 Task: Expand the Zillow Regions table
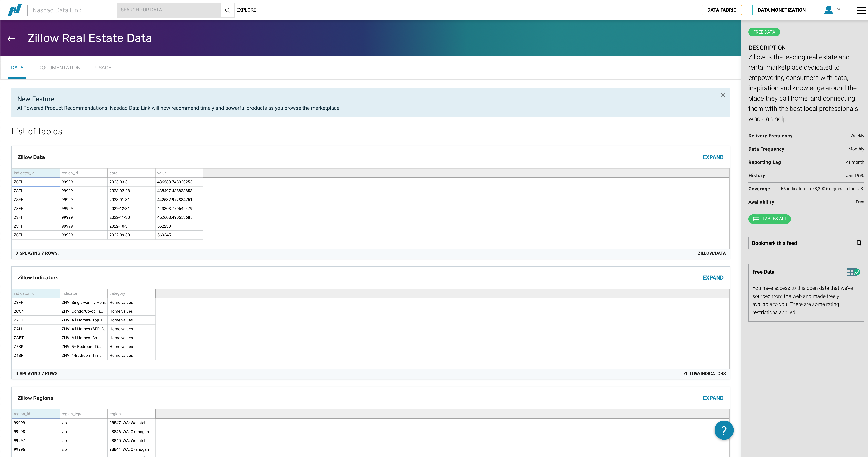[713, 398]
